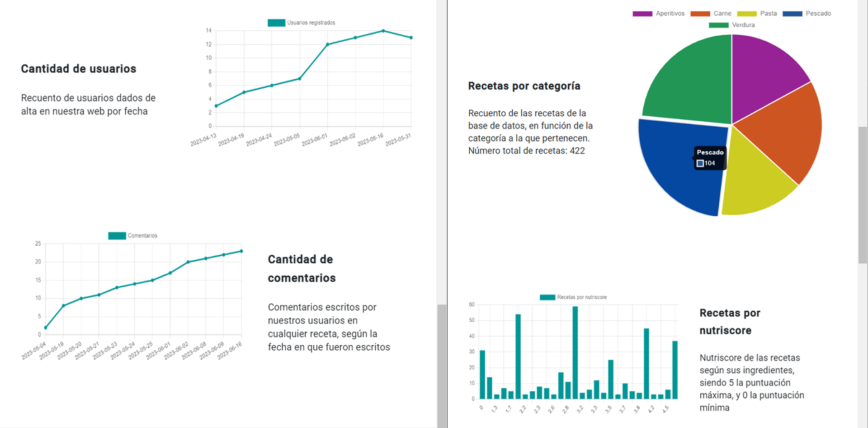Click the comments point for 2023-06-02
This screenshot has width=868, height=428.
tap(188, 262)
